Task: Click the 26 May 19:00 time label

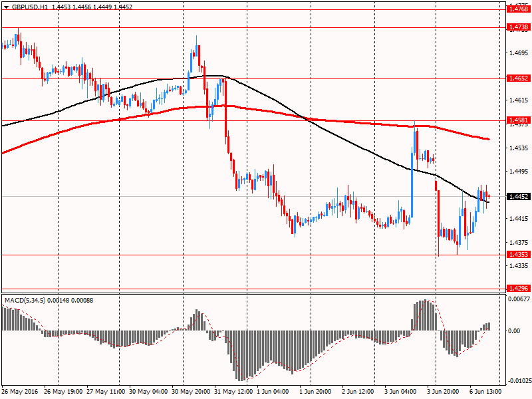Action: [x=63, y=392]
